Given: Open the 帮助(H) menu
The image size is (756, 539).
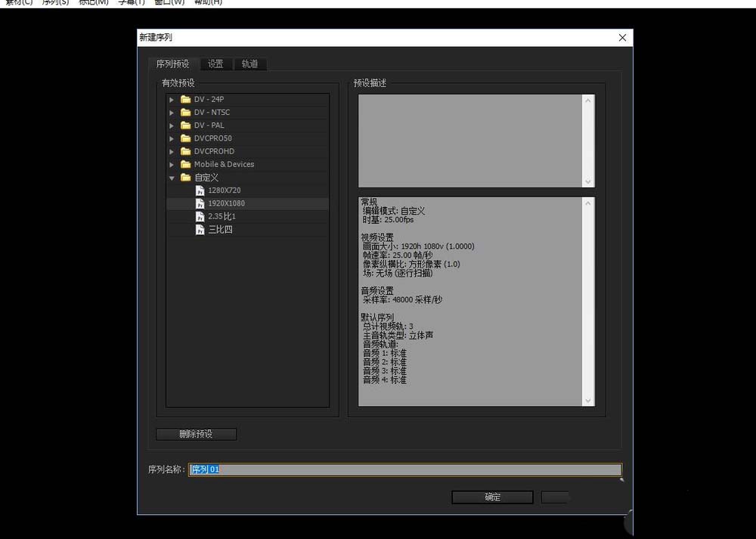Looking at the screenshot, I should [207, 2].
